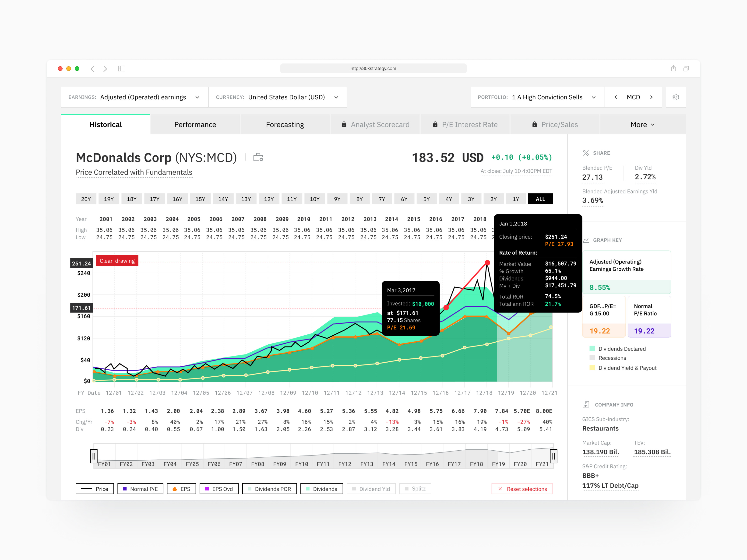
Task: Open the settings gear in the top right
Action: pos(675,97)
